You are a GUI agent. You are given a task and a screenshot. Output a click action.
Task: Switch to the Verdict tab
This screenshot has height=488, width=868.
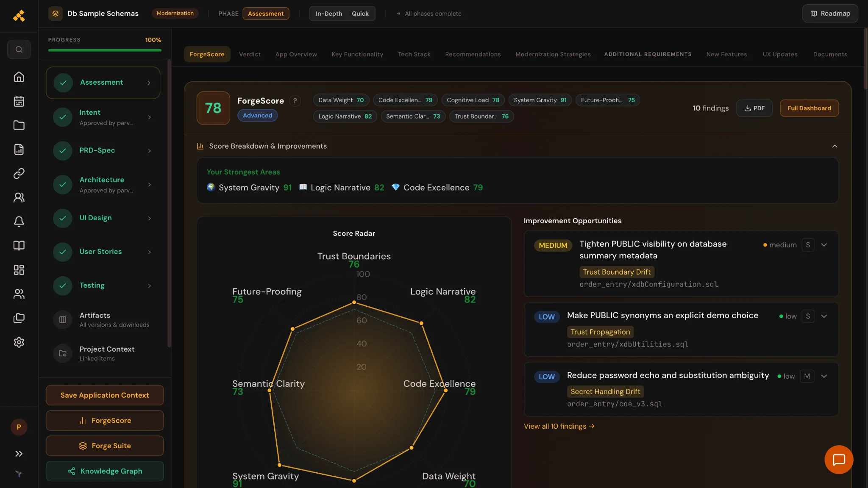[x=250, y=54]
